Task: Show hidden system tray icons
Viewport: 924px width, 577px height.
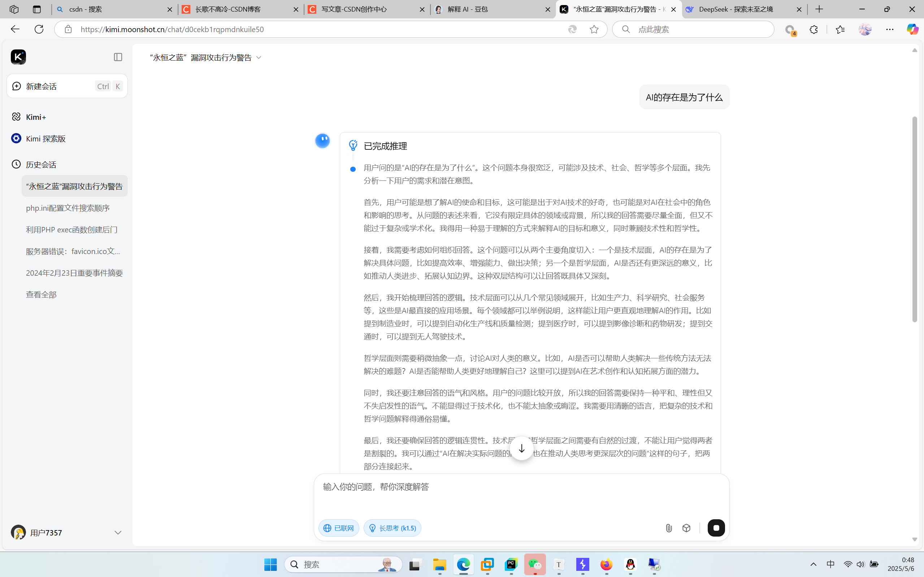Action: tap(813, 564)
